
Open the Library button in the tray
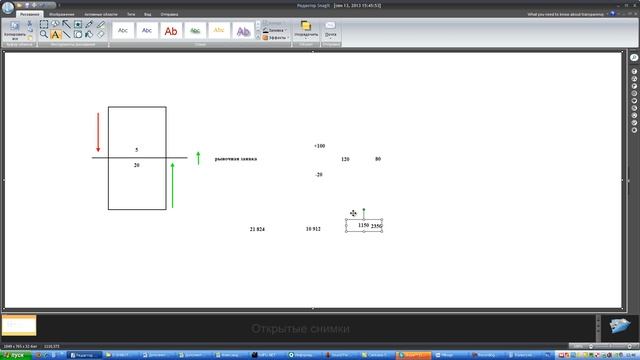[620, 326]
